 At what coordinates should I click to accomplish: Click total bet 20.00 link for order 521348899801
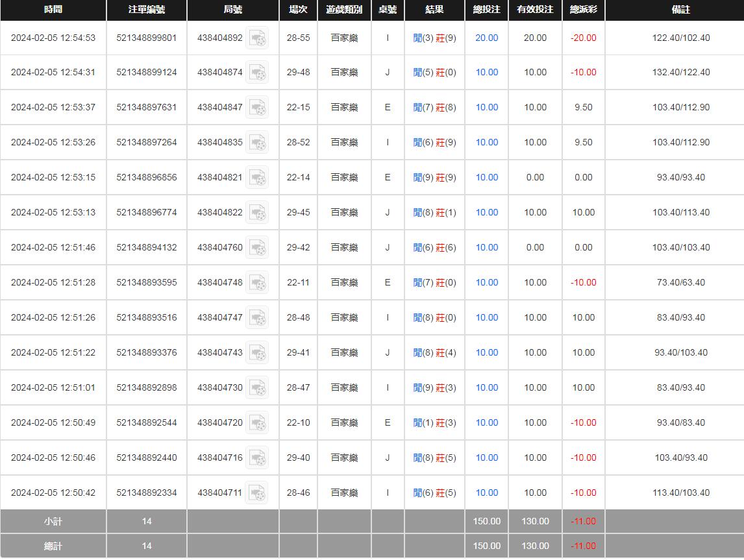(x=487, y=38)
